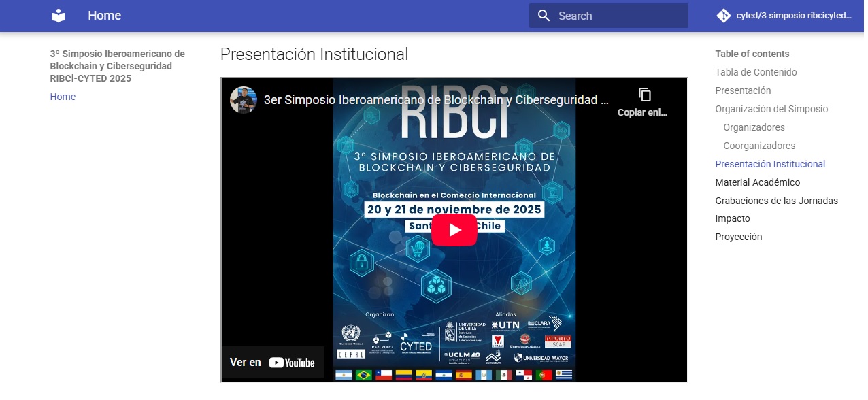Go to Tabla de Contenido section
This screenshot has height=400, width=868.
[756, 72]
